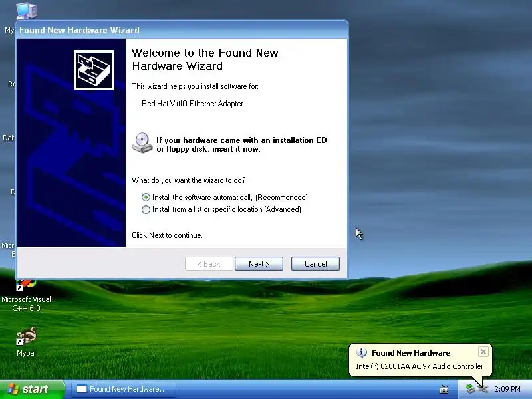The width and height of the screenshot is (532, 399).
Task: Close the Found New Hardware balloon
Action: pyautogui.click(x=483, y=352)
